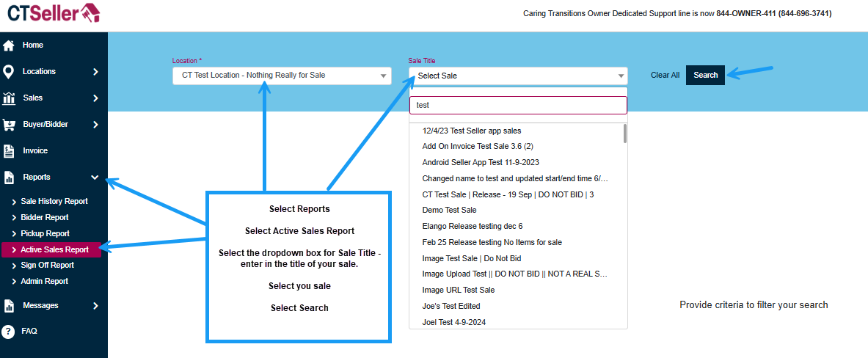This screenshot has height=358, width=868.
Task: Open the Location dropdown
Action: point(282,76)
